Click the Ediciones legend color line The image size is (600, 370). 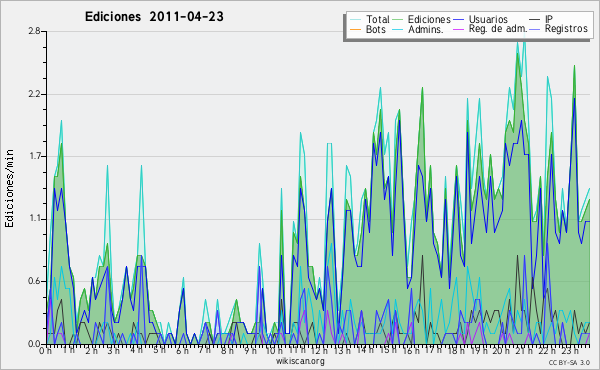pyautogui.click(x=398, y=20)
